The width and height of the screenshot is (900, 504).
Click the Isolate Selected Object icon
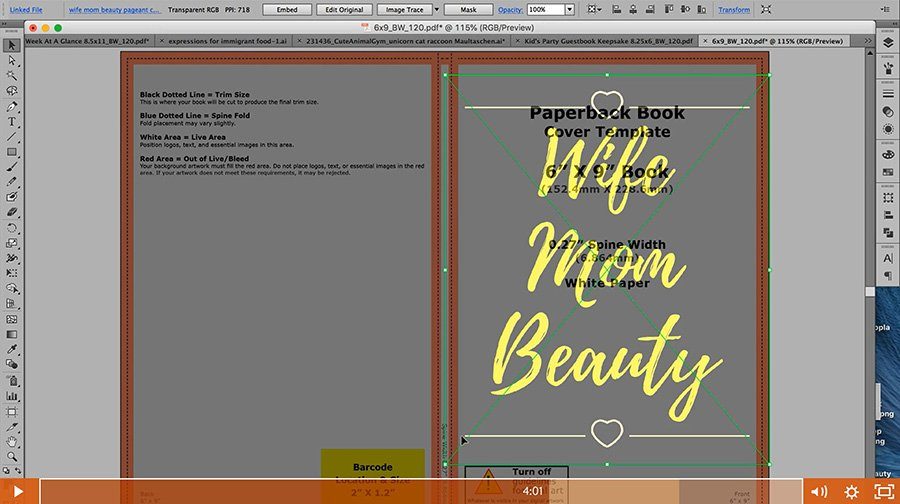point(766,10)
